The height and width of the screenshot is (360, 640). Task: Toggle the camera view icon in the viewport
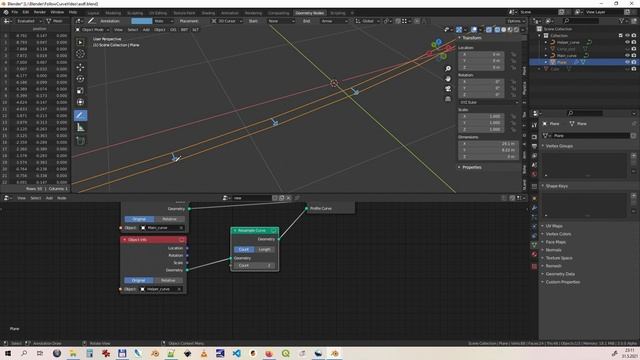click(448, 89)
